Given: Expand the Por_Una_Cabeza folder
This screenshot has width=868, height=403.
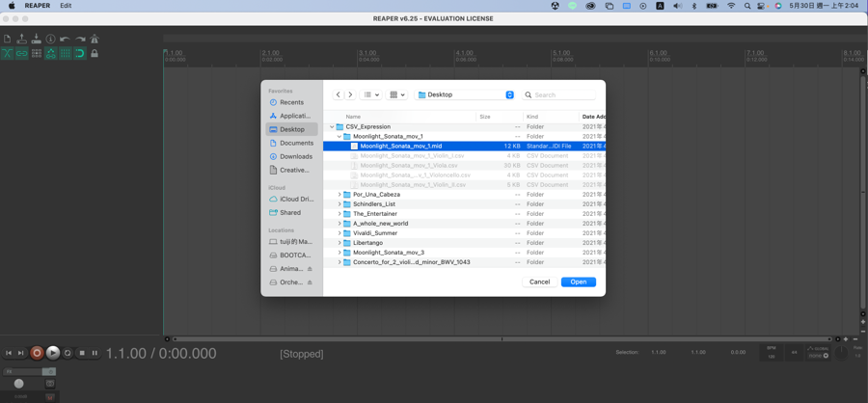Looking at the screenshot, I should [x=339, y=195].
